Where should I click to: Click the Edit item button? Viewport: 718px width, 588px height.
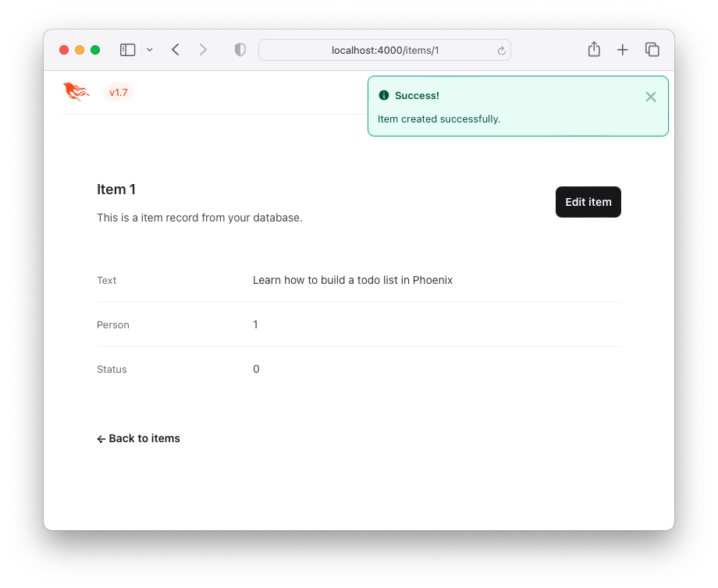(588, 201)
